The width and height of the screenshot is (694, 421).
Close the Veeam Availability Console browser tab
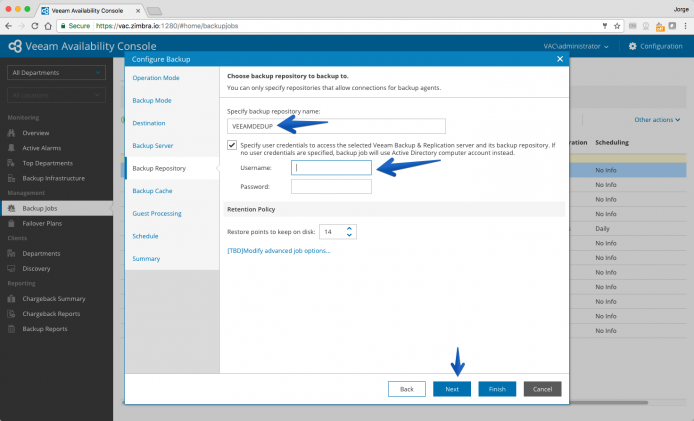coord(138,11)
